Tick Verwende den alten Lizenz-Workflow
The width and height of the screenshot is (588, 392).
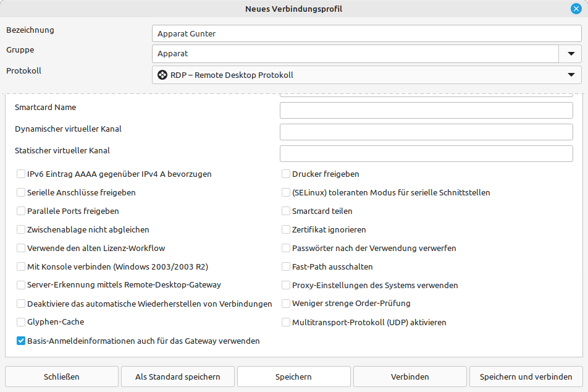(21, 248)
